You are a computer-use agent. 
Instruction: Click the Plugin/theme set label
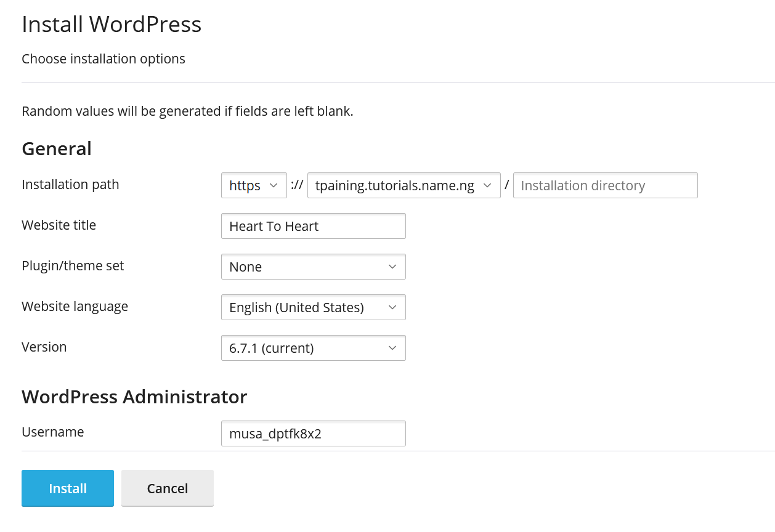pyautogui.click(x=73, y=266)
